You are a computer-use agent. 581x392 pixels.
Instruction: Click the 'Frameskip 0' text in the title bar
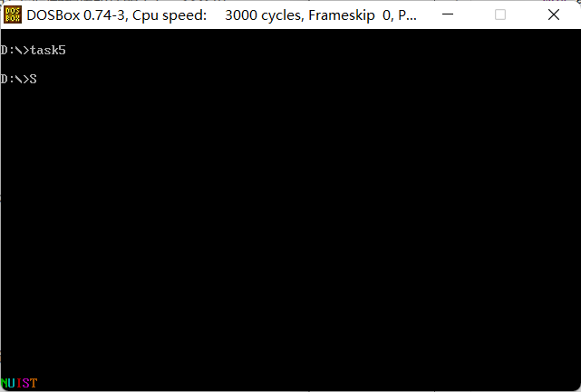350,15
